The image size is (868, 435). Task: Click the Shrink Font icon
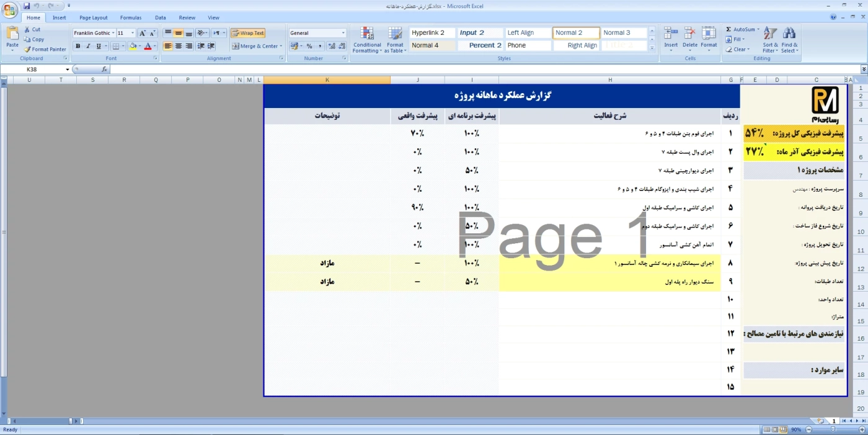click(153, 33)
